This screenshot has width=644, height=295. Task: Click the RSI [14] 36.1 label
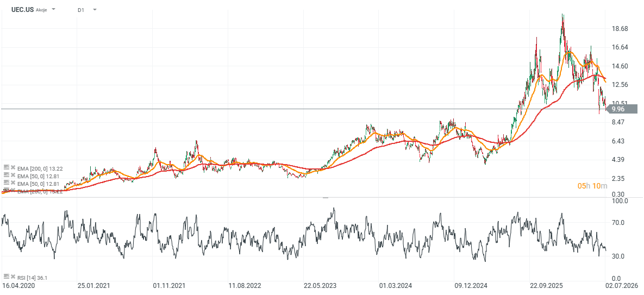click(32, 277)
